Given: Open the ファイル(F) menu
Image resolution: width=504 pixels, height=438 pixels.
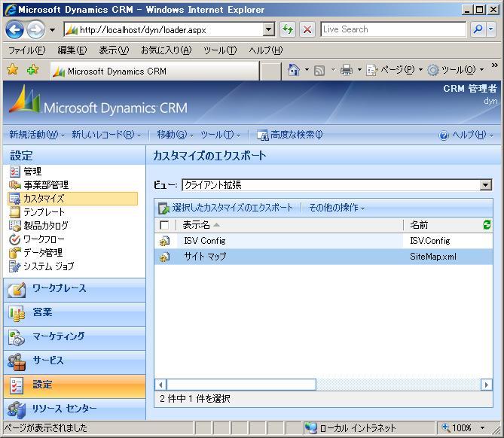Looking at the screenshot, I should tap(27, 50).
